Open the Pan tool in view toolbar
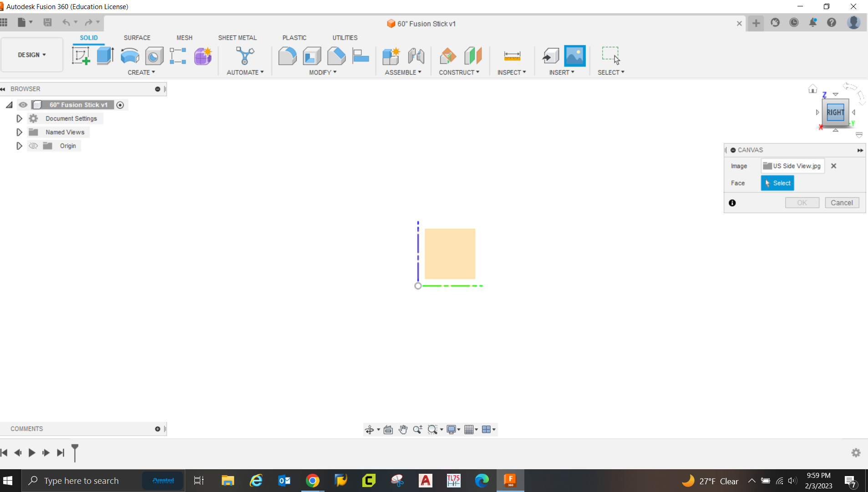868x492 pixels. coord(403,429)
